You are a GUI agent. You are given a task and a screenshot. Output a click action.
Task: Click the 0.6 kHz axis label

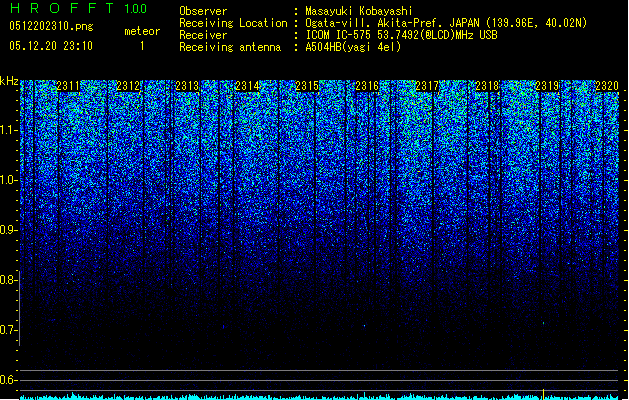tap(8, 380)
